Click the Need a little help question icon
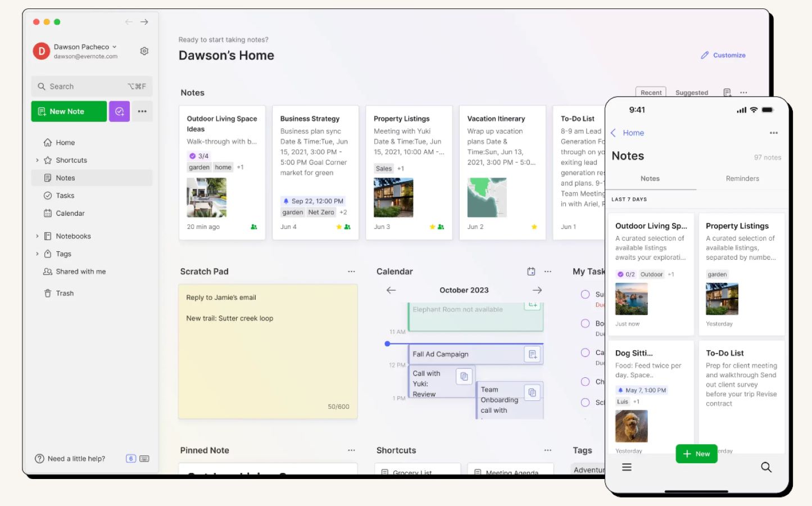The width and height of the screenshot is (812, 506). coord(39,459)
